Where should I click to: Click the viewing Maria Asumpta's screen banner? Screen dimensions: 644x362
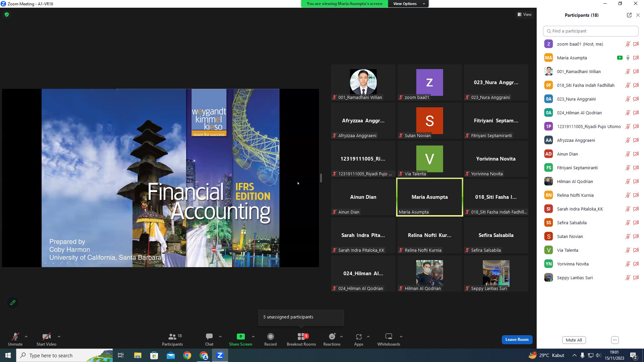coord(344,4)
